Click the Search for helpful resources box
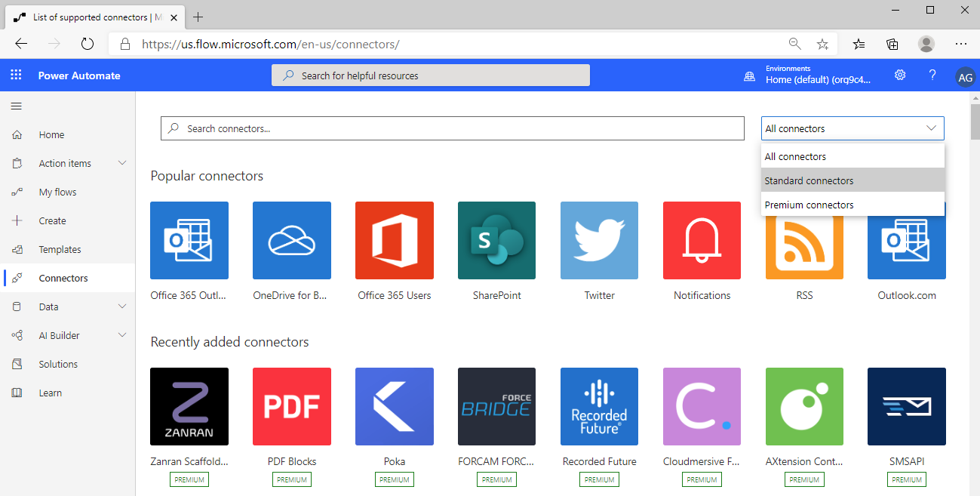980x496 pixels. pyautogui.click(x=431, y=75)
